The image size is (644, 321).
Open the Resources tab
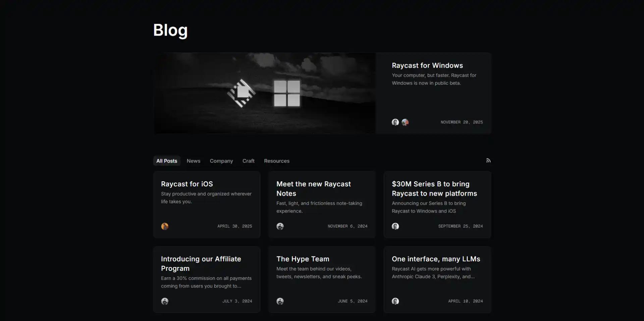pos(277,161)
